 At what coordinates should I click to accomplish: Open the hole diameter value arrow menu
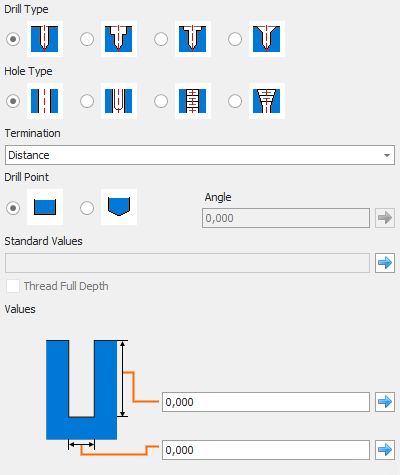pyautogui.click(x=385, y=450)
